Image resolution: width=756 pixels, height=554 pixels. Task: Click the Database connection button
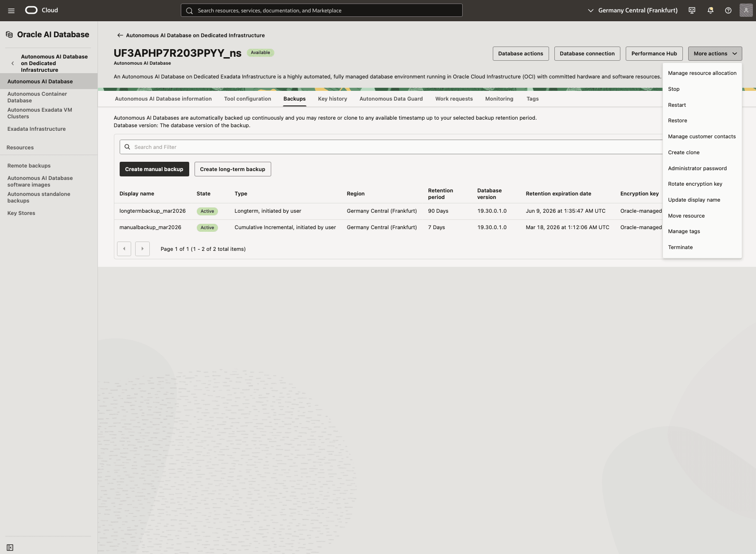587,54
